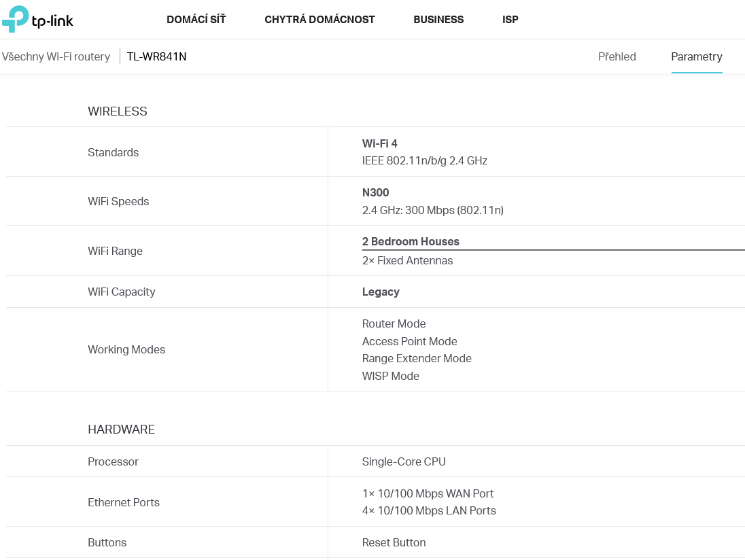Go to Všechny Wi-Fi routery breadcrumb link
The height and width of the screenshot is (560, 745).
(x=56, y=57)
